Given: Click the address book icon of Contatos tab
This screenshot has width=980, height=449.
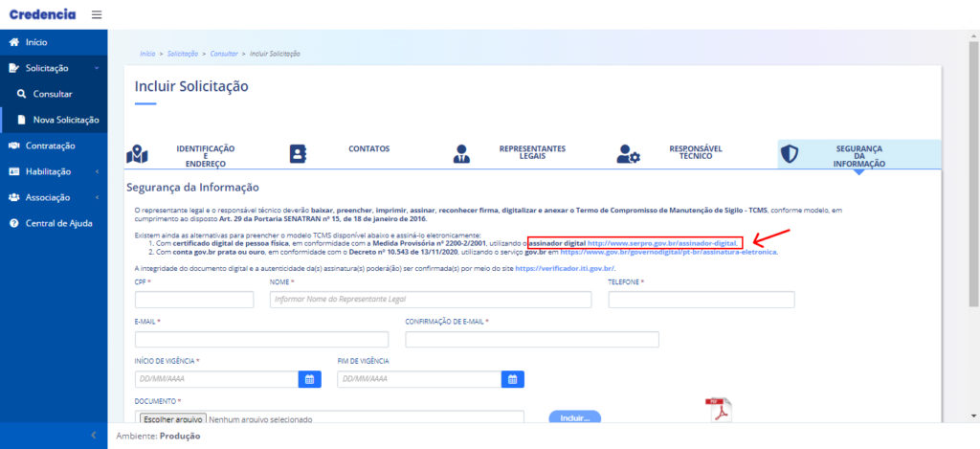Looking at the screenshot, I should (x=299, y=154).
